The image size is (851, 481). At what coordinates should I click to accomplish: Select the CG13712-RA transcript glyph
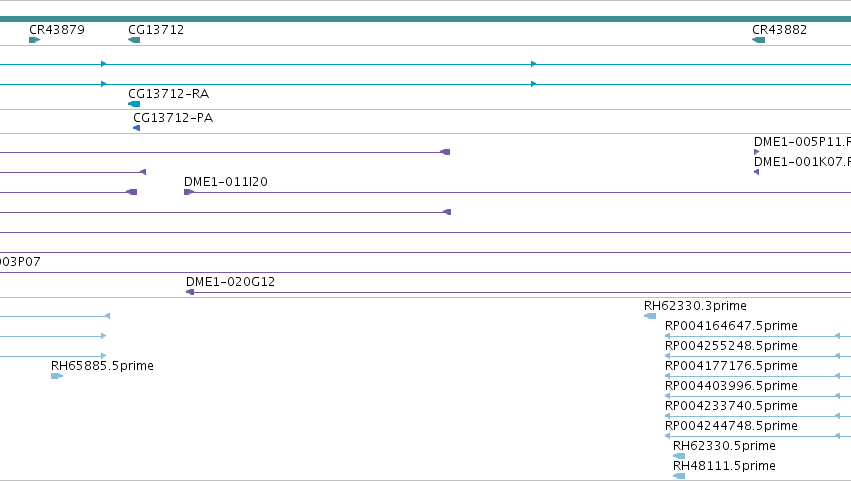click(x=134, y=104)
